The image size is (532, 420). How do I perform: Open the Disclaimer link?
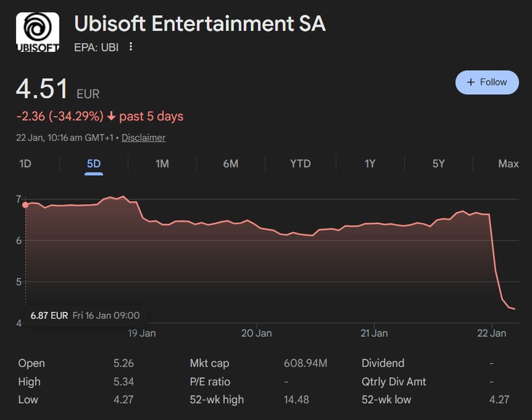[143, 137]
